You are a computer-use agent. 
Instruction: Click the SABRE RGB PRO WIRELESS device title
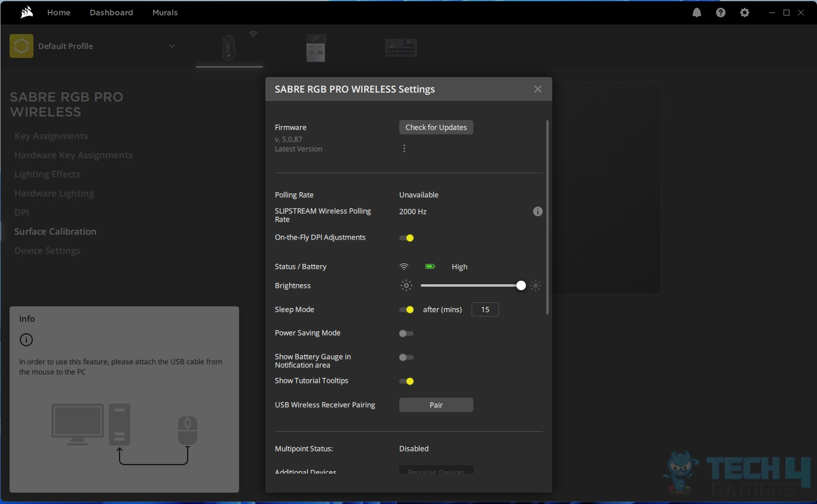click(x=66, y=105)
